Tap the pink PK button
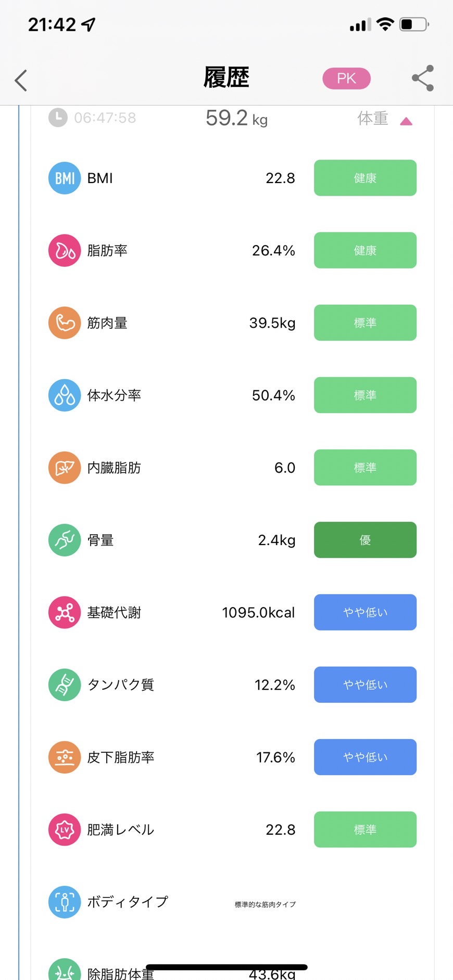The image size is (453, 980). pos(347,78)
